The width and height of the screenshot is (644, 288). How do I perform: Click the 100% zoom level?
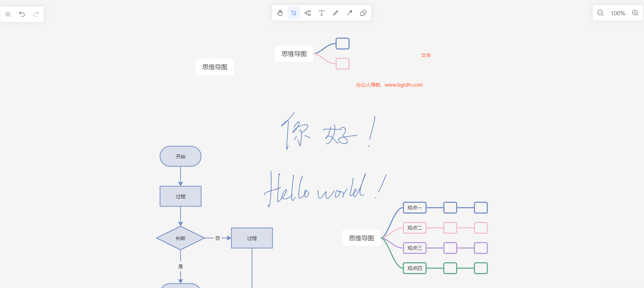pyautogui.click(x=618, y=13)
